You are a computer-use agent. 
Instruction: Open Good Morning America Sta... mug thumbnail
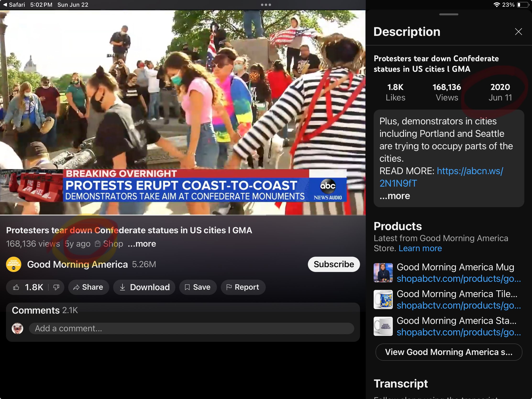click(383, 326)
